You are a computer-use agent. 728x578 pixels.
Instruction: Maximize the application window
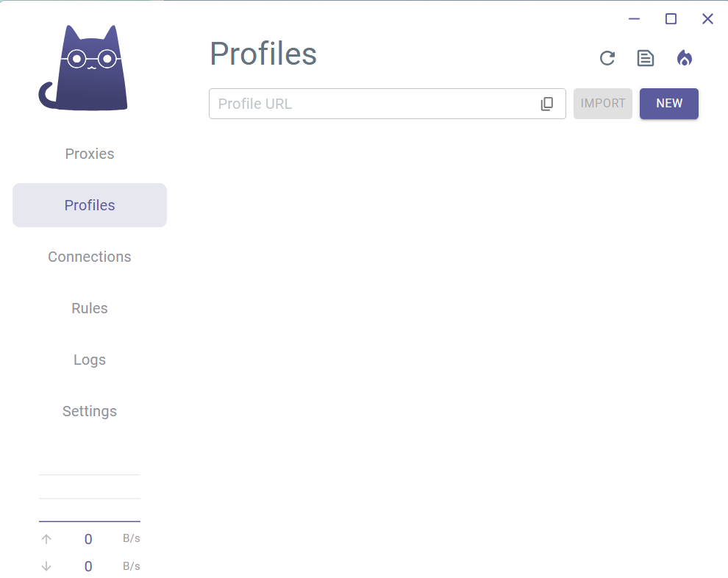click(671, 19)
